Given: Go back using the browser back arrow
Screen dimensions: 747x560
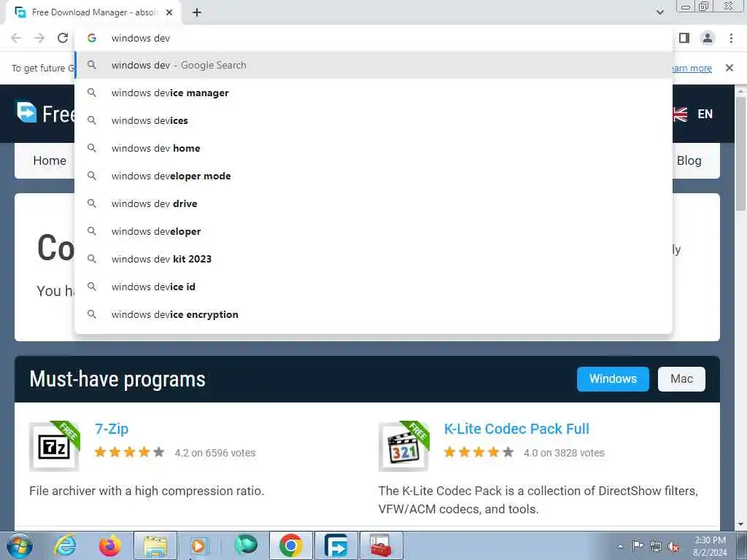Looking at the screenshot, I should [x=16, y=38].
